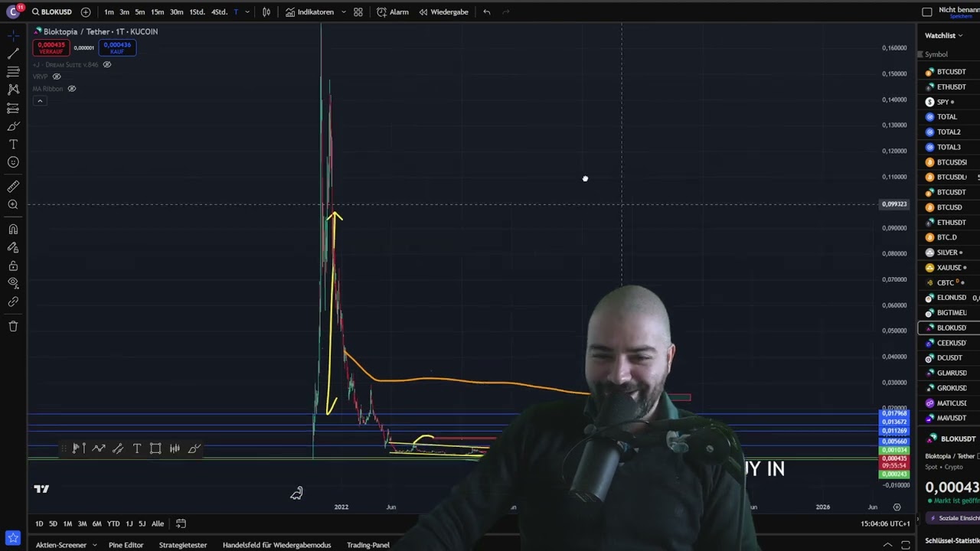The width and height of the screenshot is (980, 551).
Task: Select the trend line tool
Action: click(x=13, y=54)
